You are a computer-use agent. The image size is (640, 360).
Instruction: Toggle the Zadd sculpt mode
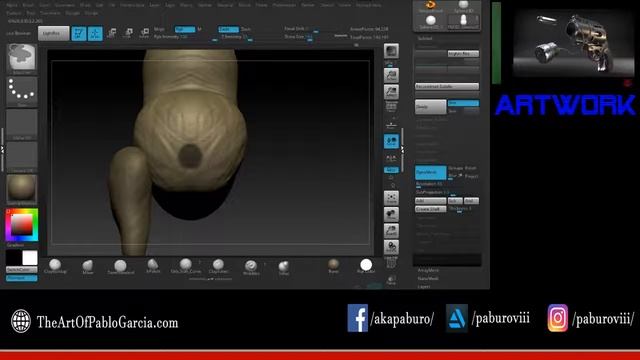[228, 29]
